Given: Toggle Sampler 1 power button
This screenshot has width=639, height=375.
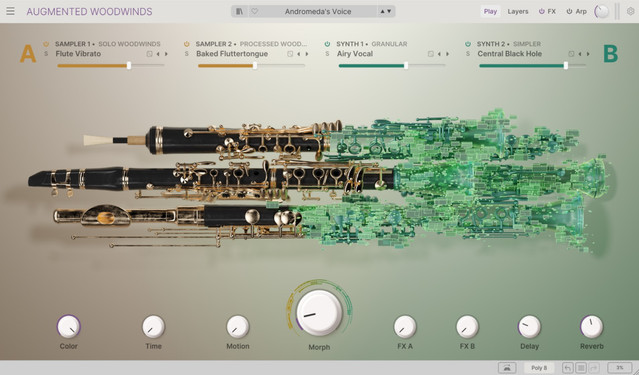Looking at the screenshot, I should (46, 44).
